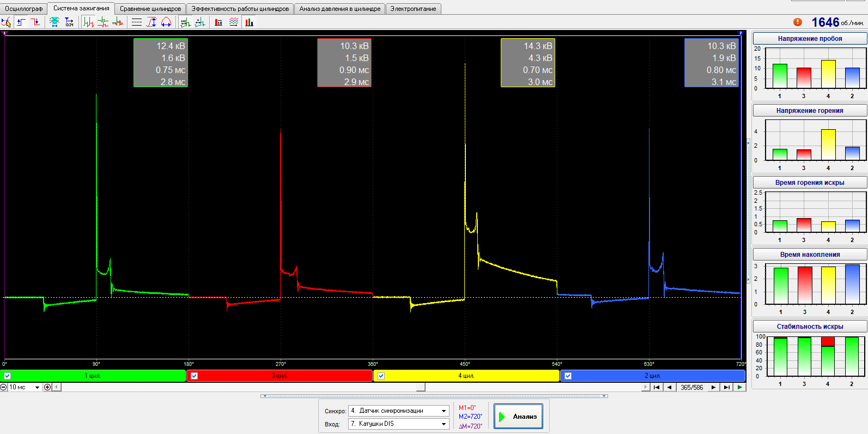868x434 pixels.
Task: Open the Вход Катушки DIS dropdown
Action: tap(399, 424)
